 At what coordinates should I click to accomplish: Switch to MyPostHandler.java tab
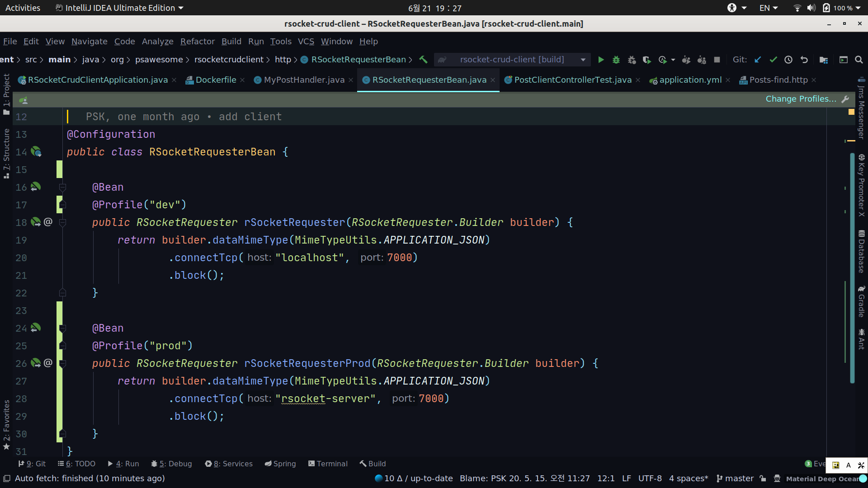tap(304, 80)
